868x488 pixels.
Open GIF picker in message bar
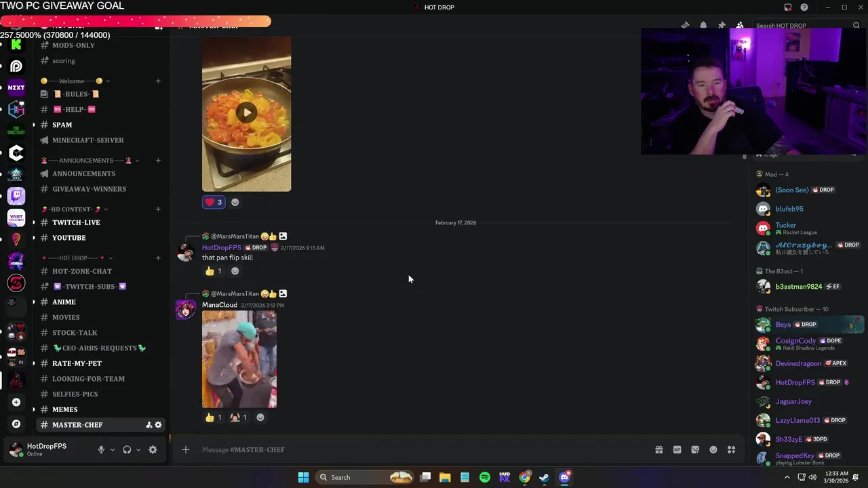(677, 449)
